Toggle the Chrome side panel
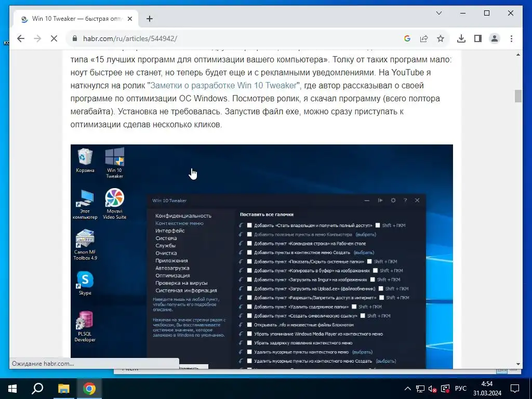The width and height of the screenshot is (532, 399). (x=478, y=38)
